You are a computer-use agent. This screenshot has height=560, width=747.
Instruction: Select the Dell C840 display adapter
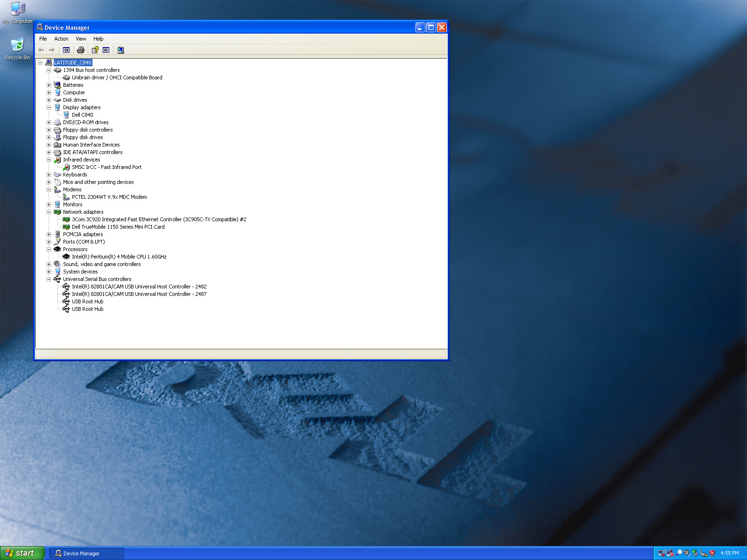[82, 115]
